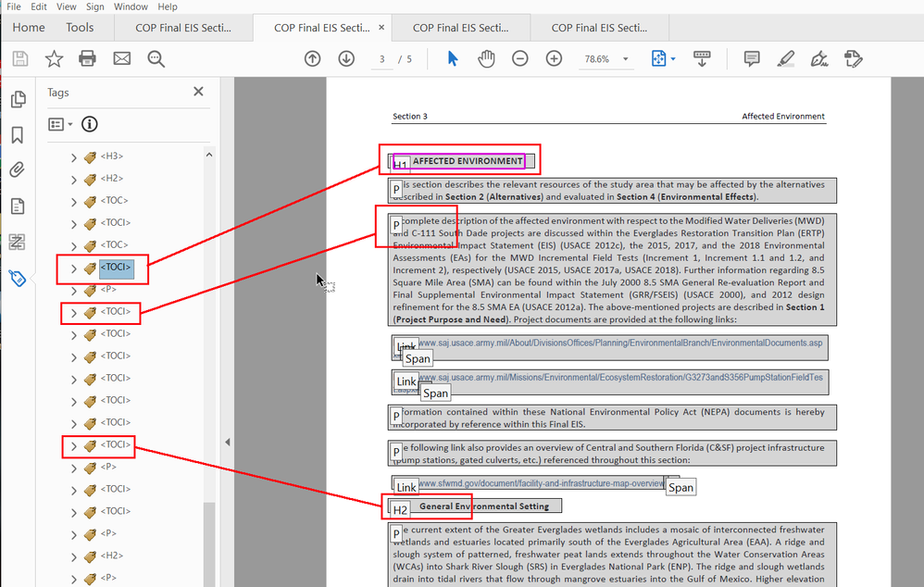Viewport: 924px width, 587px height.
Task: Open the Order side panel icon
Action: point(17,242)
